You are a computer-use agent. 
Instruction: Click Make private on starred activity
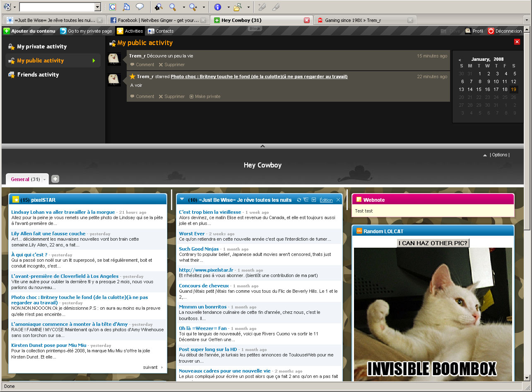[205, 97]
